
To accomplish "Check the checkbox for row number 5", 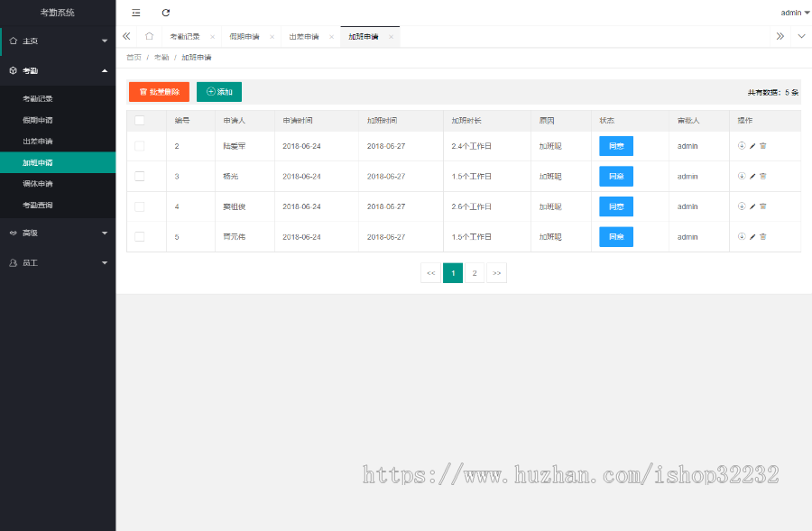I will (x=139, y=236).
